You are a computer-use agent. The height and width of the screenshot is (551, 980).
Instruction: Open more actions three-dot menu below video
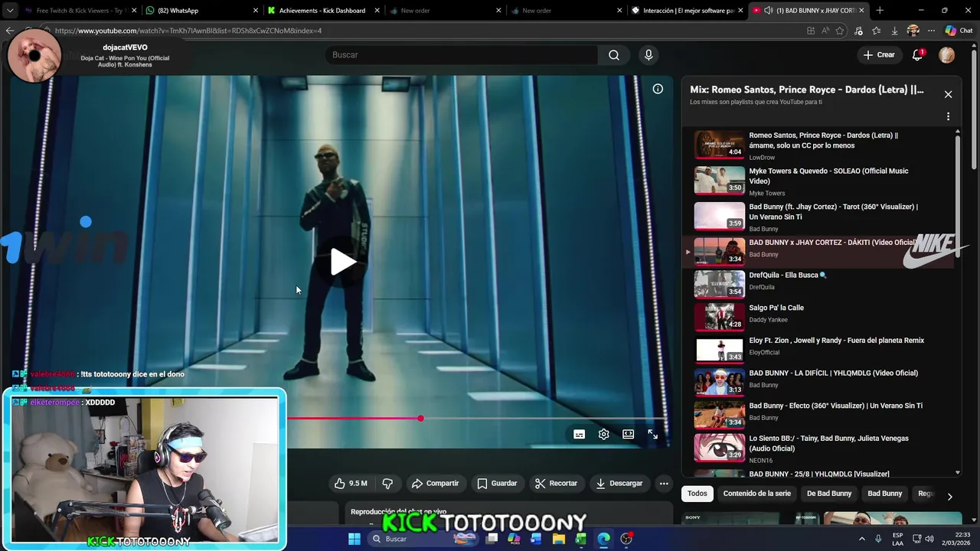tap(664, 484)
